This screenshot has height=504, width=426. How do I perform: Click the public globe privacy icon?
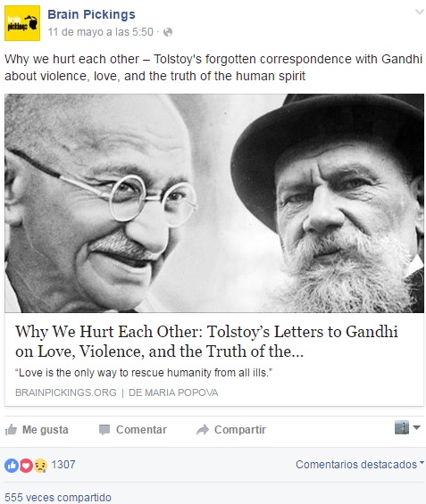pyautogui.click(x=168, y=32)
